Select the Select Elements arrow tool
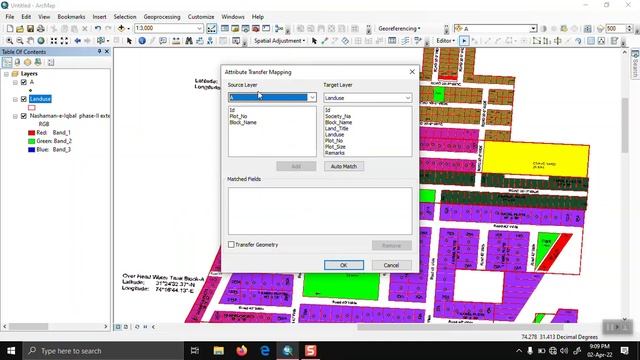The width and height of the screenshot is (640, 360). pyautogui.click(x=129, y=41)
